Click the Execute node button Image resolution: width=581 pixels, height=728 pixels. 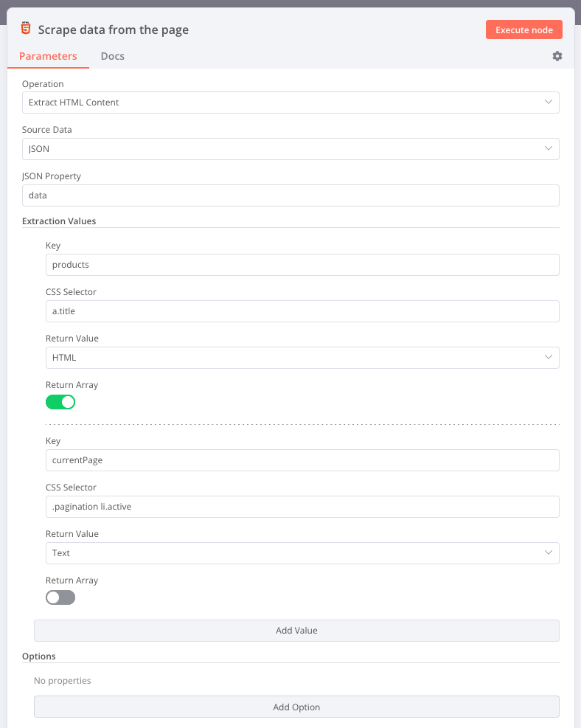tap(523, 30)
